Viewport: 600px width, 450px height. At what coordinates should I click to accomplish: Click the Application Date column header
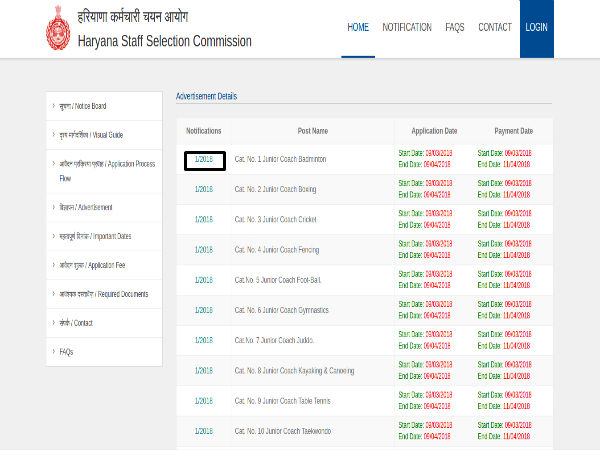tap(434, 131)
